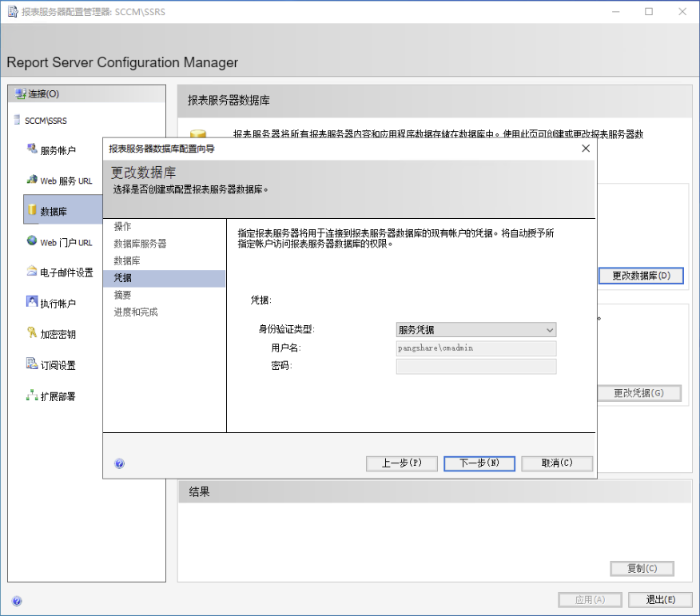
Task: Click the Report Server Configuration Manager title
Action: point(122,62)
